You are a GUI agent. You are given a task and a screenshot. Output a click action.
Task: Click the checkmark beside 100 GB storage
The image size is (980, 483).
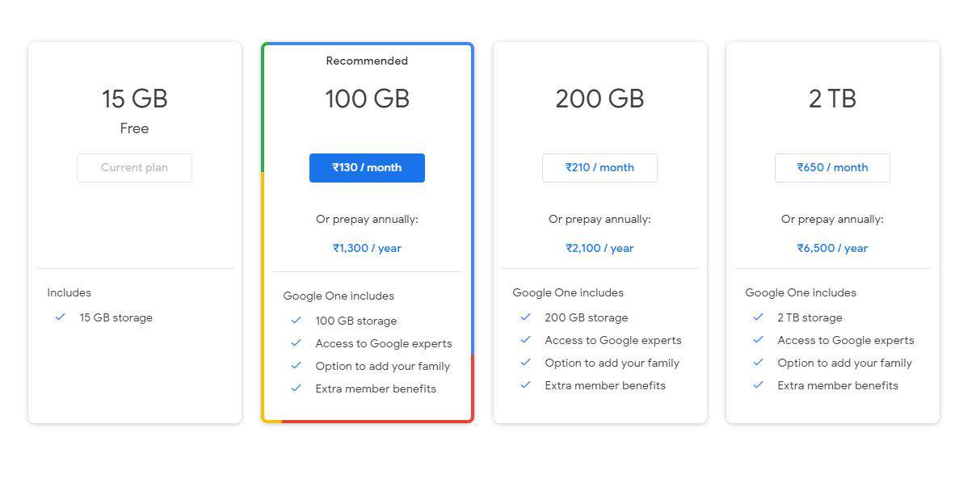[x=295, y=321]
